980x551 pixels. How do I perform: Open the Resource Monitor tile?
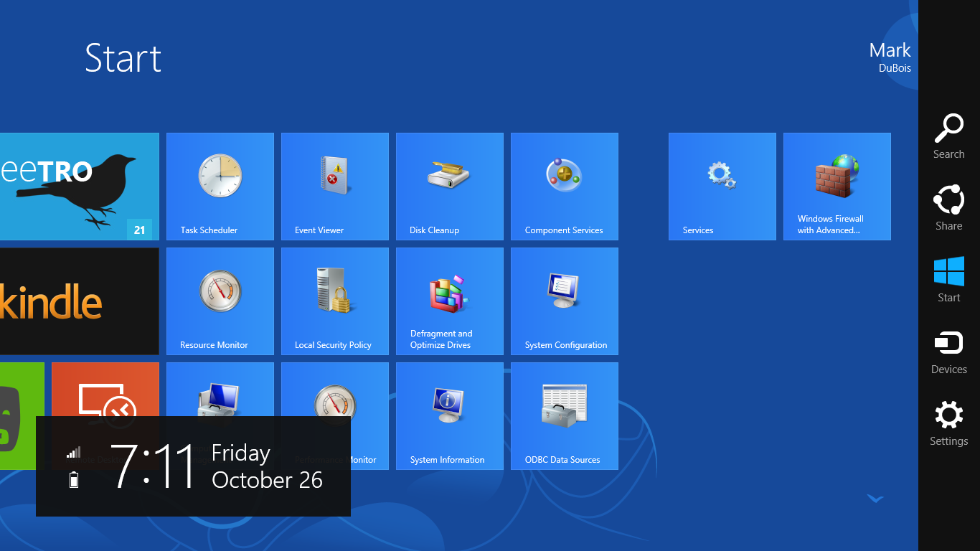point(220,301)
